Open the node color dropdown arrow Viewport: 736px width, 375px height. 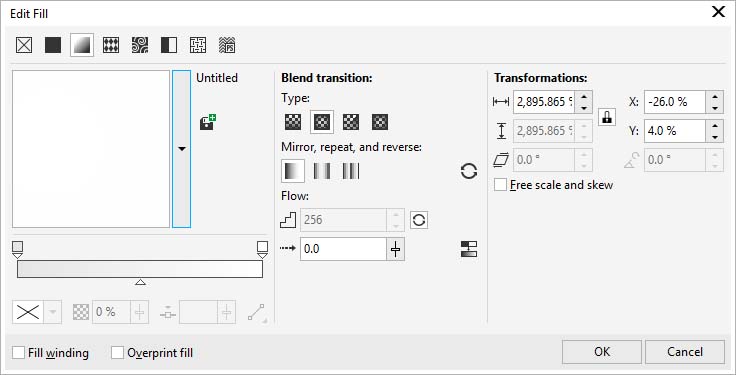(x=53, y=313)
